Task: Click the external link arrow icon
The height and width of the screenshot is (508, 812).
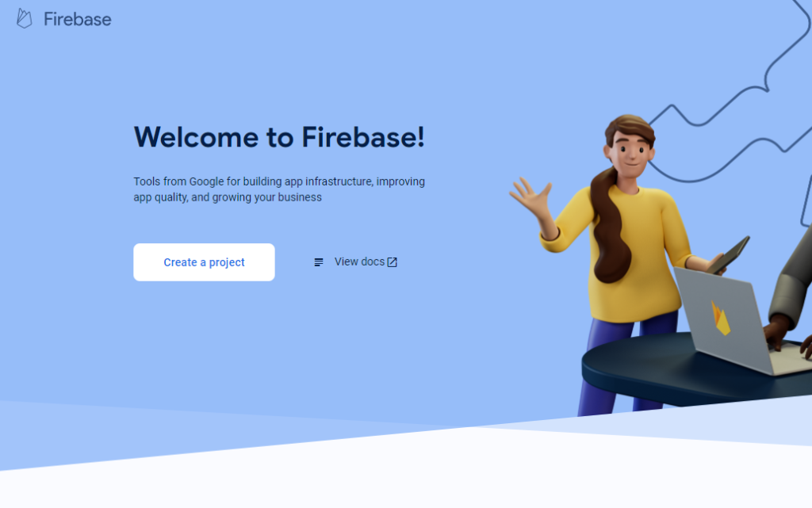Action: 392,262
